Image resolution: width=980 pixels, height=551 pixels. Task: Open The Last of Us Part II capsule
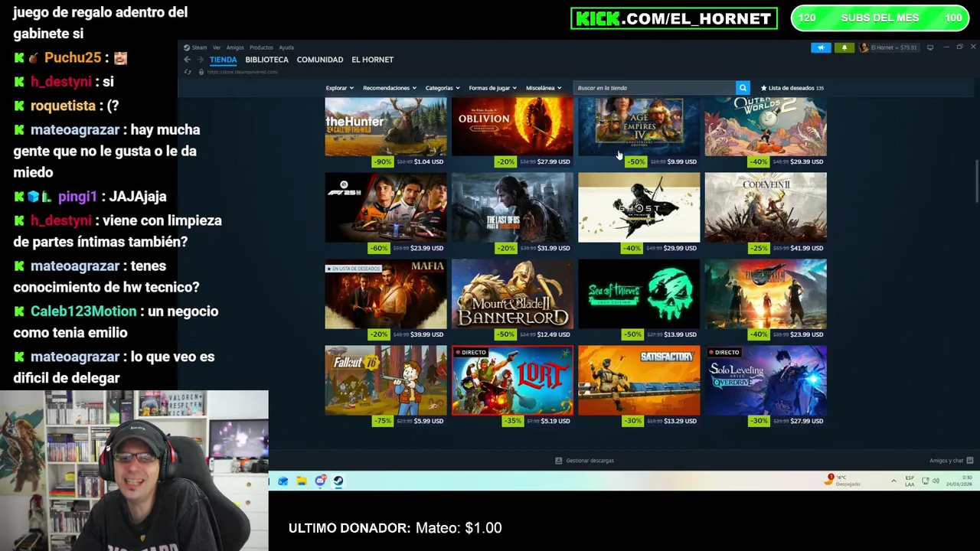coord(512,207)
